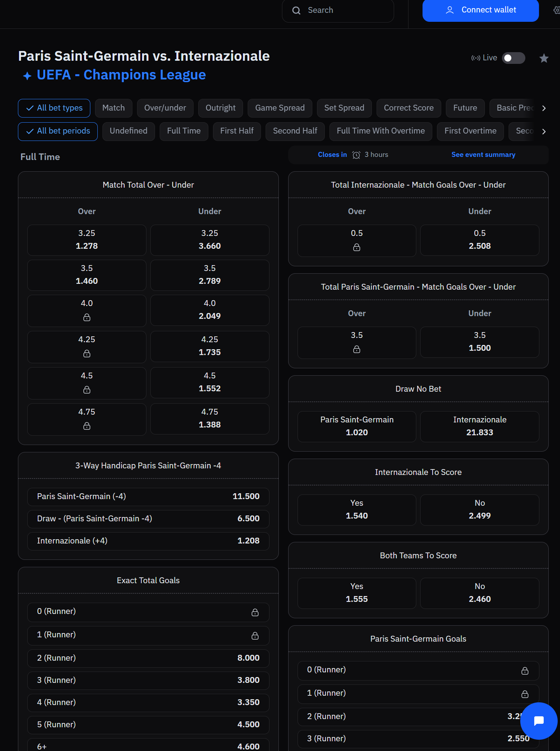Bet Under 3.5 at 2.789
The image size is (560, 751).
coord(210,275)
